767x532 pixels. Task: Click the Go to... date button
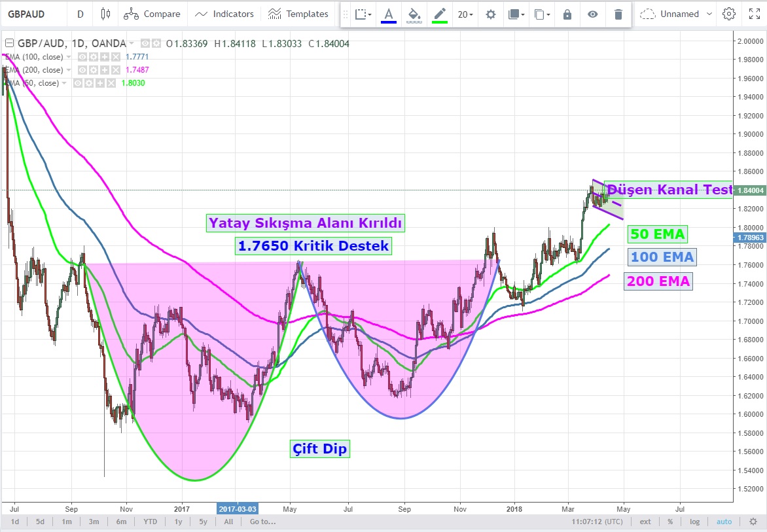(262, 522)
